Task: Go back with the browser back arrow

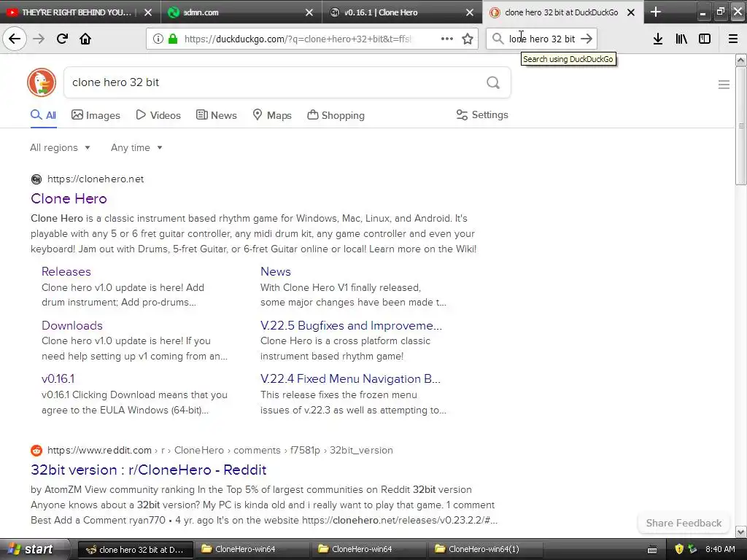Action: tap(15, 39)
